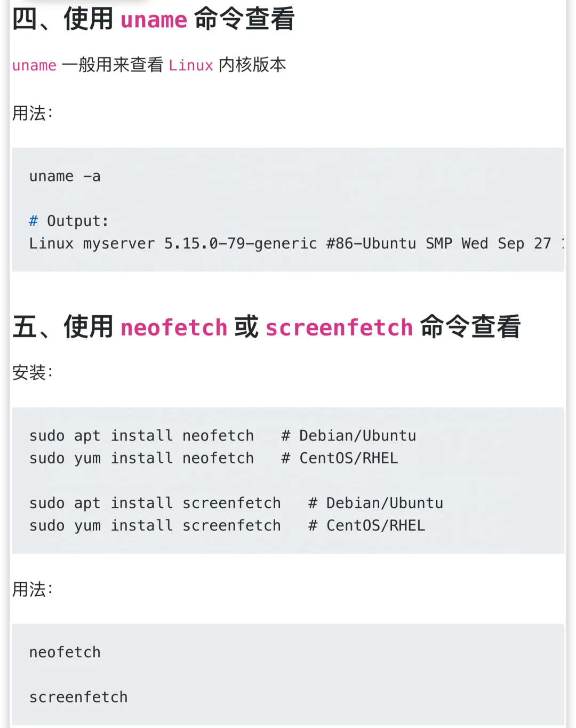Screen dimensions: 576x728
Task: Click the "sudo yum install neofetch" command
Action: (141, 458)
